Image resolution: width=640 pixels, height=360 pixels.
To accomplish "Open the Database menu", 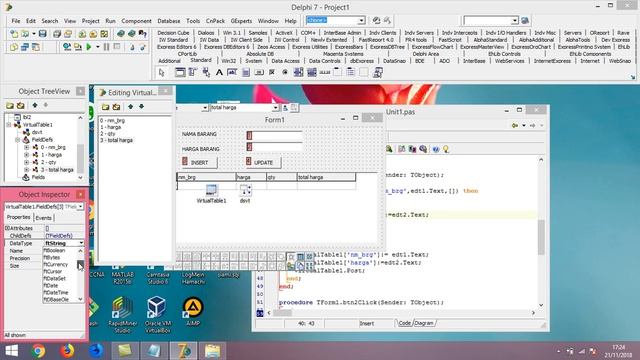I will click(169, 21).
